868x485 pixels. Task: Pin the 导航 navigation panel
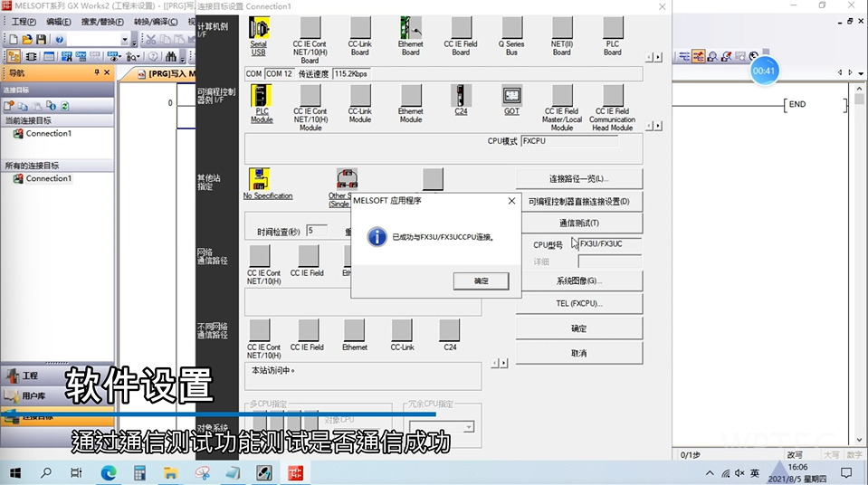97,72
